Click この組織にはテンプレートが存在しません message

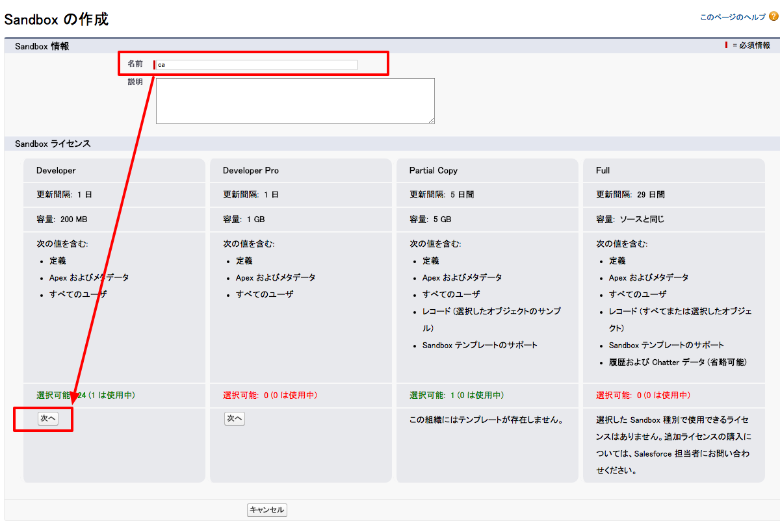point(486,420)
